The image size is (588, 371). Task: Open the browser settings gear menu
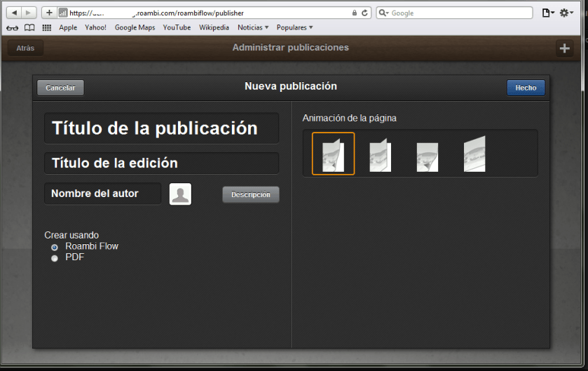coord(566,13)
